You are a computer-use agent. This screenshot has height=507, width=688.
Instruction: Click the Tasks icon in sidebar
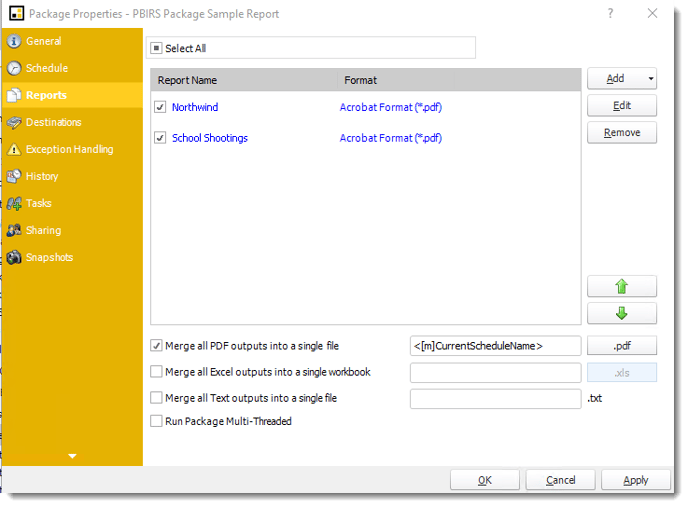(x=14, y=204)
